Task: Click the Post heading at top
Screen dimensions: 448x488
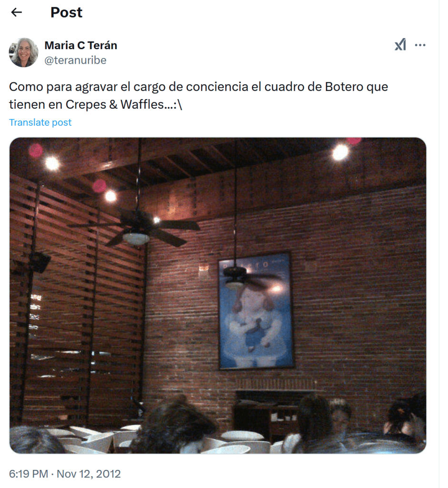Action: [66, 12]
